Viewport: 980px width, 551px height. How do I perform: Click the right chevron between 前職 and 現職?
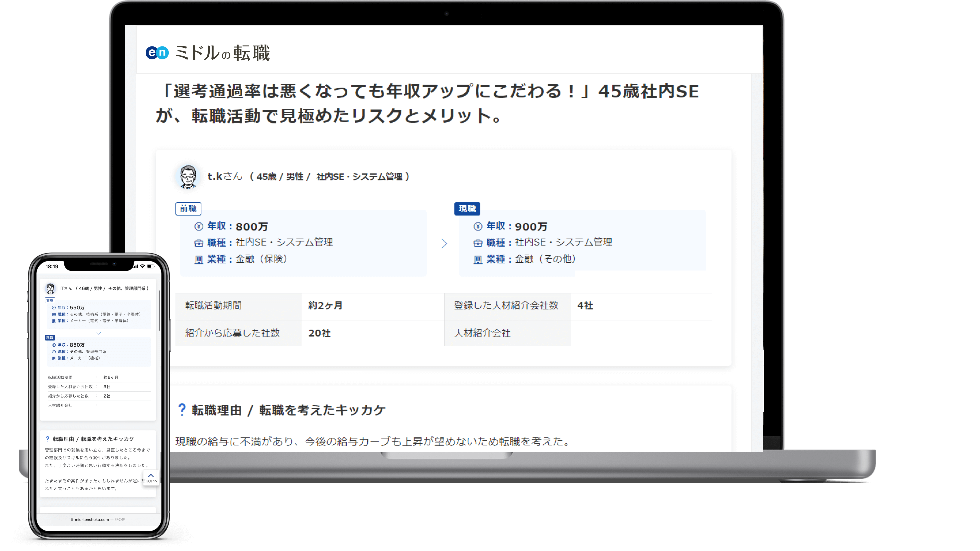(444, 244)
